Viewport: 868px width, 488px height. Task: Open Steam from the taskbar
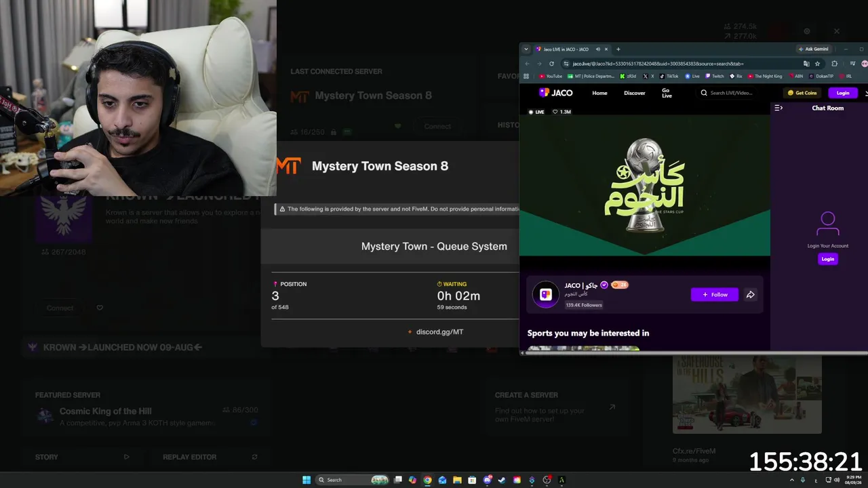tap(502, 480)
